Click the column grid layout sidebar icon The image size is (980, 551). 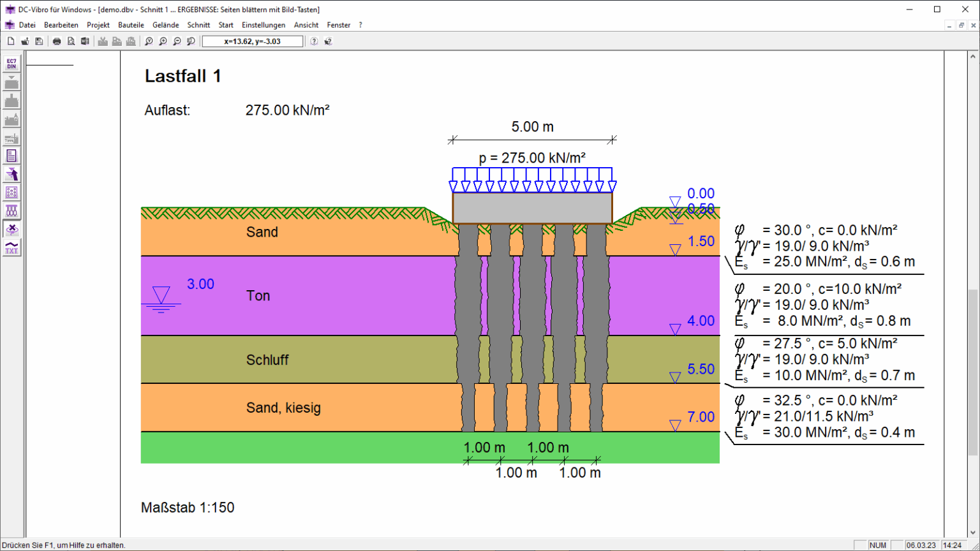click(x=11, y=193)
